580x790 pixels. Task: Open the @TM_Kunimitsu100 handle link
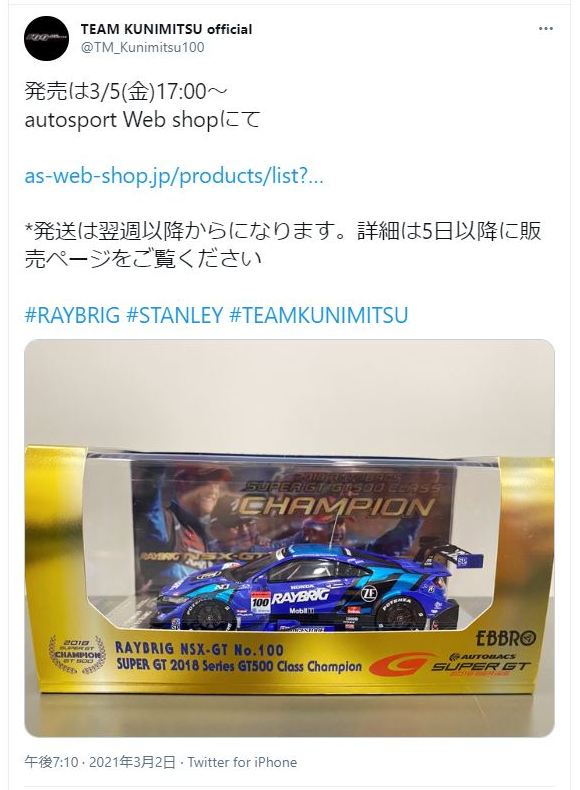[x=143, y=47]
